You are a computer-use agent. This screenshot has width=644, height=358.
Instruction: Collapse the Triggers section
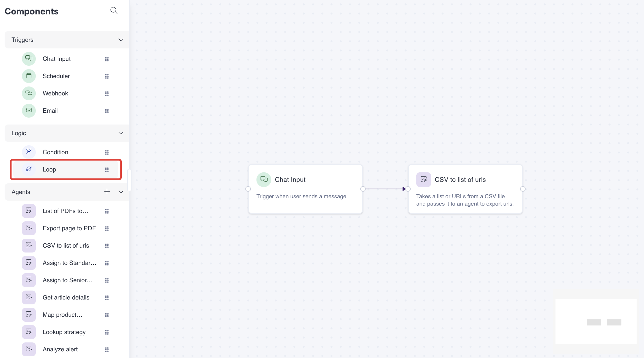(121, 40)
